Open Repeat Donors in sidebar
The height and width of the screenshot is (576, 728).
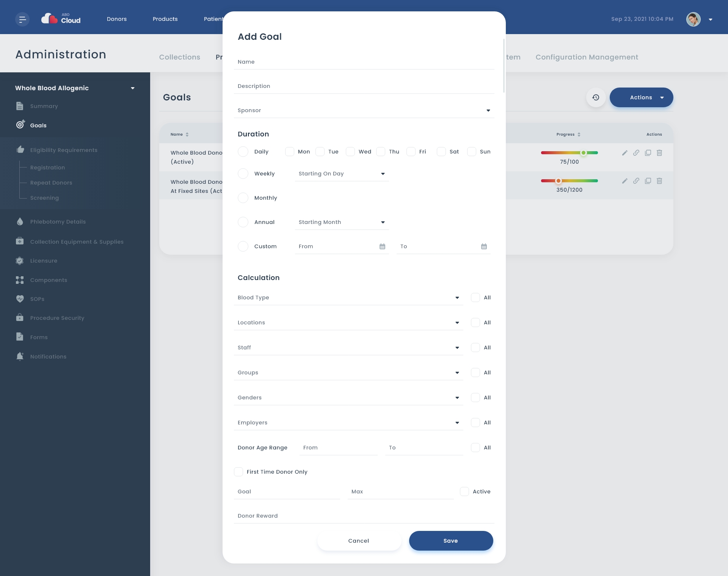51,183
